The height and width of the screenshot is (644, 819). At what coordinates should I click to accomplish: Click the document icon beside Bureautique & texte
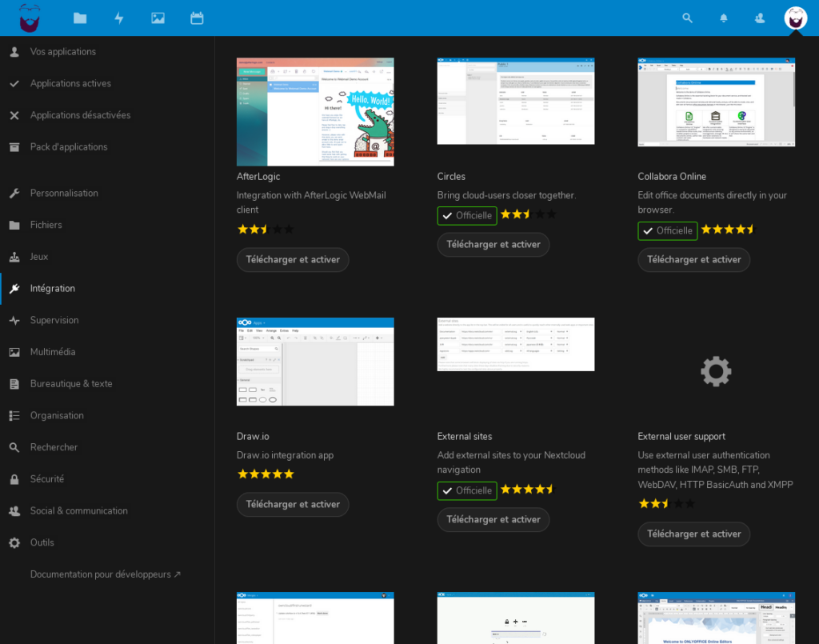(14, 384)
